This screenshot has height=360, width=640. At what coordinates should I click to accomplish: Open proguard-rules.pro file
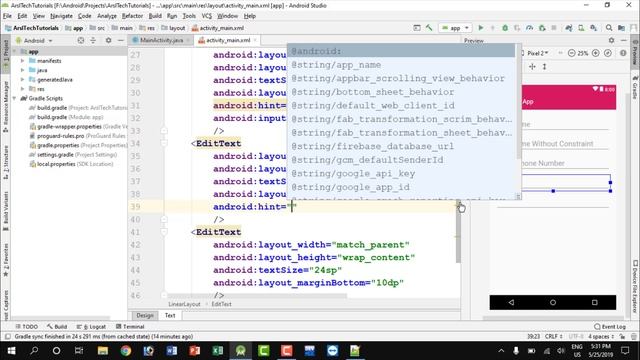[78, 136]
